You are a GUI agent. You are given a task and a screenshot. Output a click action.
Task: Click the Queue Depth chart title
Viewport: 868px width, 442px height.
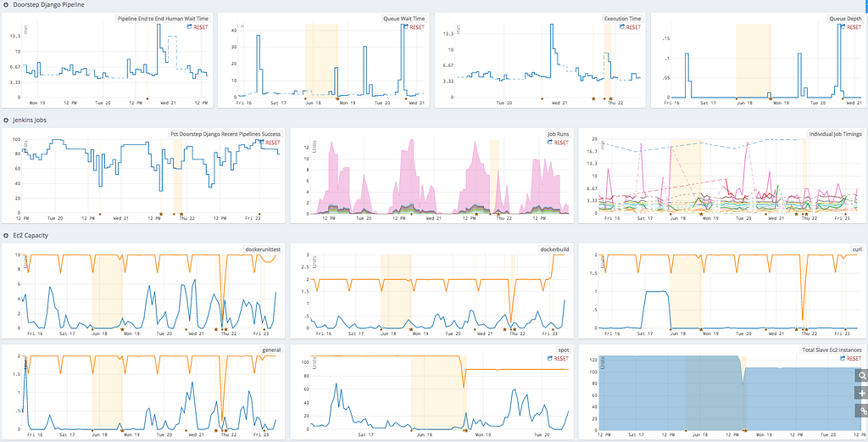point(845,19)
